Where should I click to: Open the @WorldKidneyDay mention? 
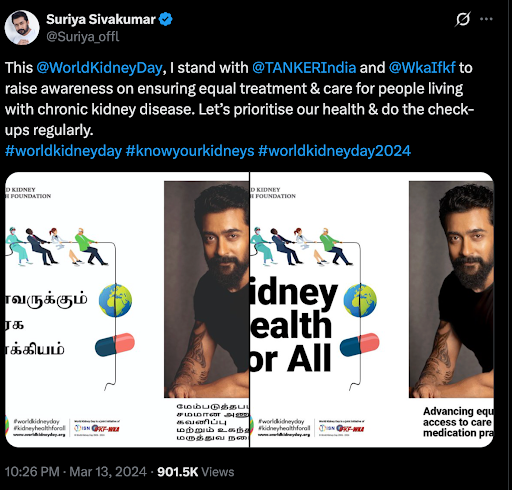tap(99, 68)
